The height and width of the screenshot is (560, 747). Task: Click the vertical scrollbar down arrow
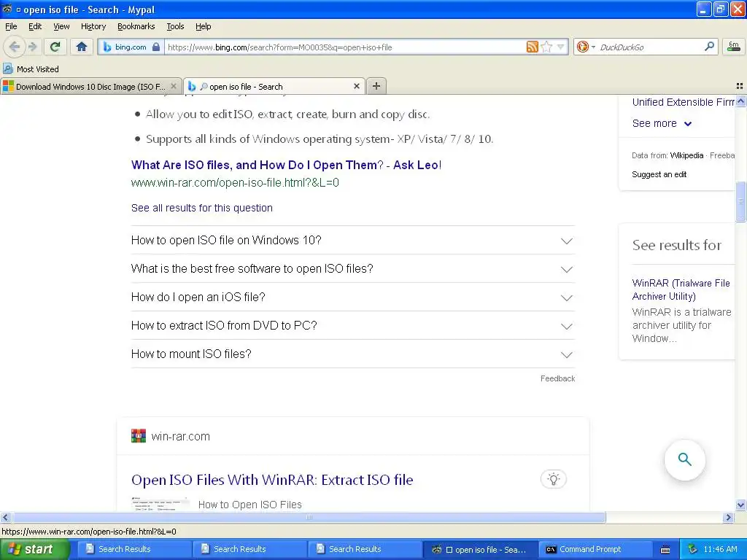pyautogui.click(x=740, y=505)
